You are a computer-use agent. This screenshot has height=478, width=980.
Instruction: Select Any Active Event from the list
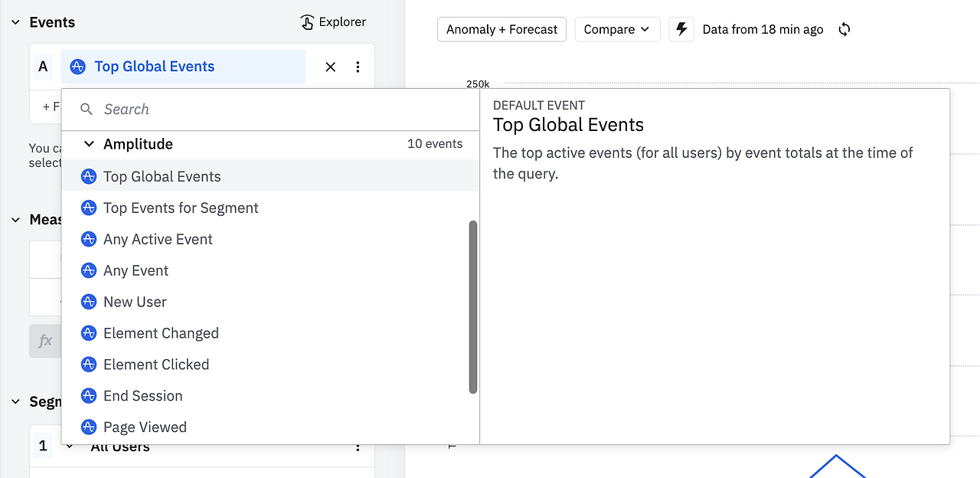(x=158, y=240)
